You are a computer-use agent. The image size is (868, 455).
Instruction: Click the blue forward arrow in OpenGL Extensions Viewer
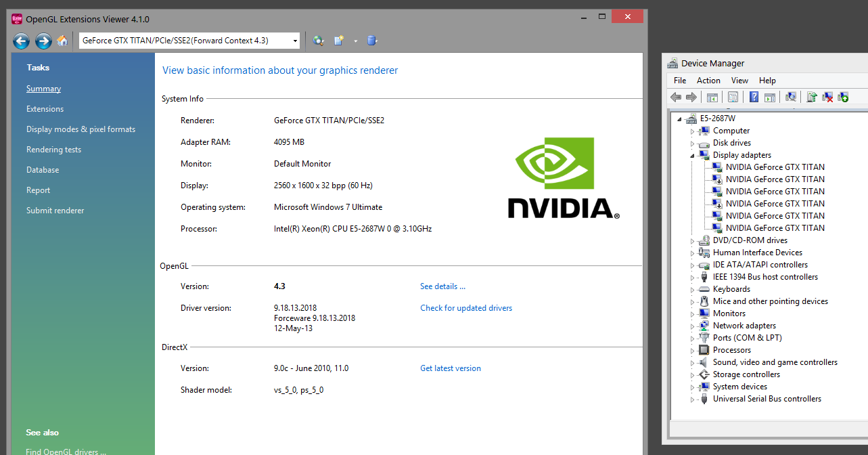[x=43, y=41]
